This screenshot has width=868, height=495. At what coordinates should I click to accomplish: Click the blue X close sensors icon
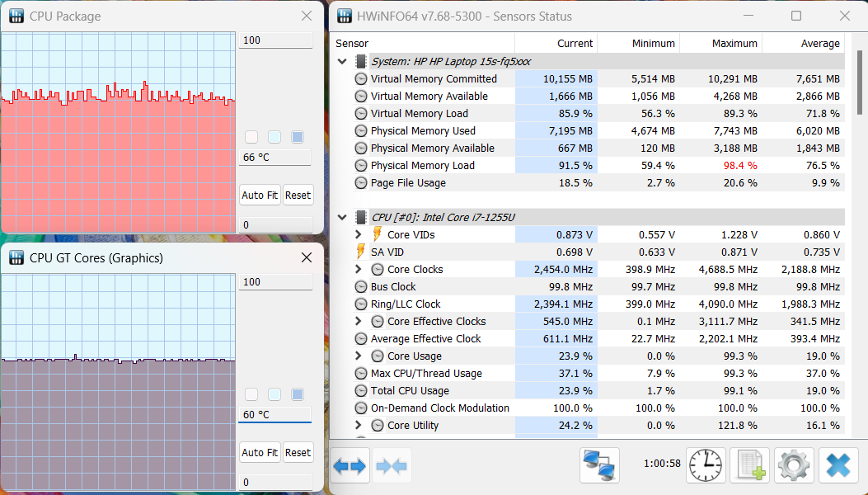click(838, 465)
